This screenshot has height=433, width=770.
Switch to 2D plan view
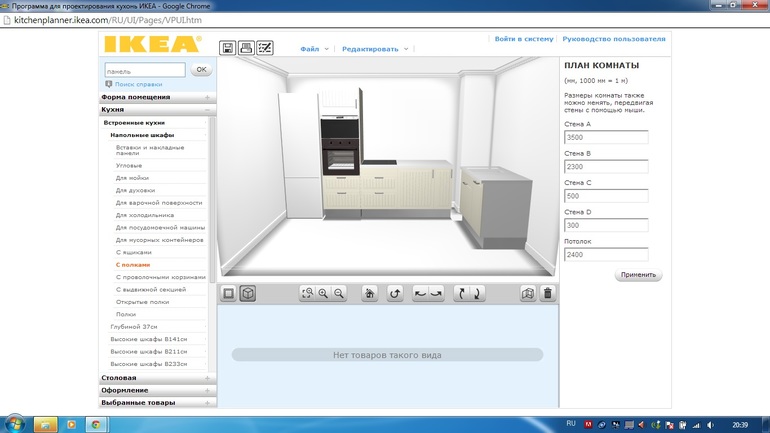pos(228,294)
